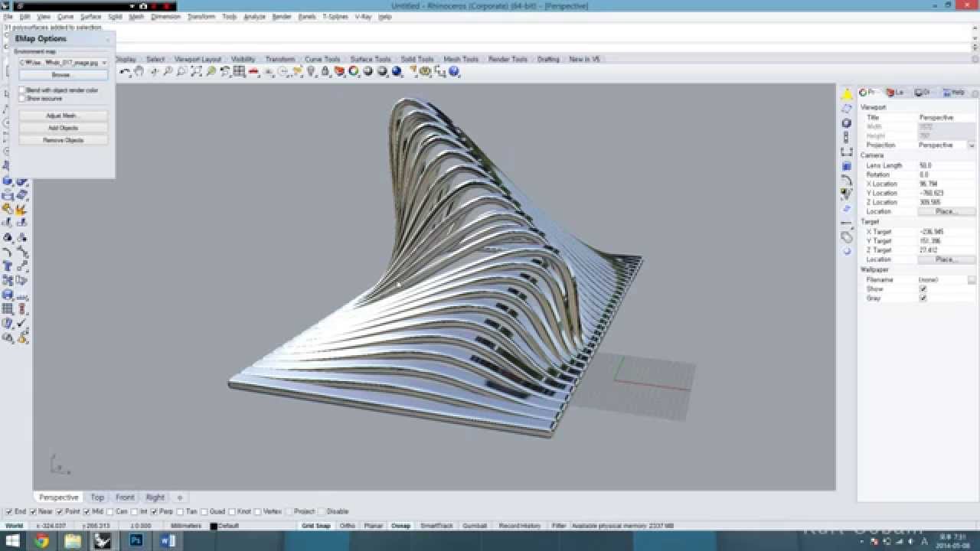Open the Render menu
Screen dimensions: 980x551
282,16
